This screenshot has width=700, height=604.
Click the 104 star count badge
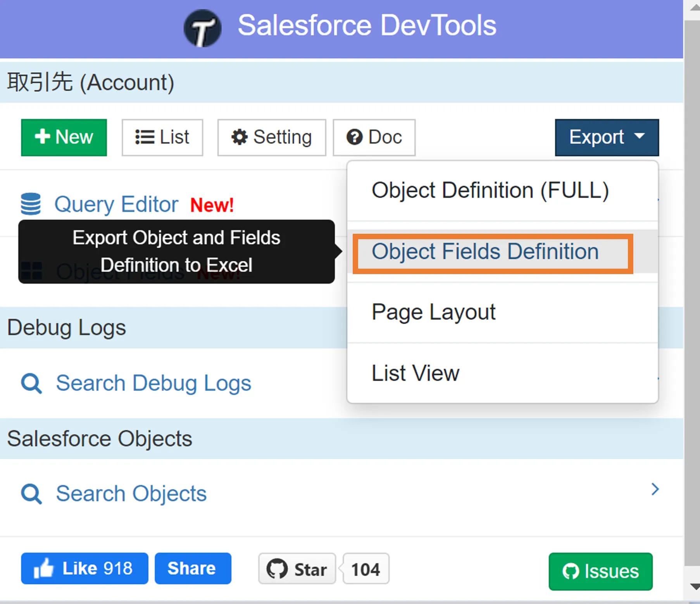[x=365, y=569]
